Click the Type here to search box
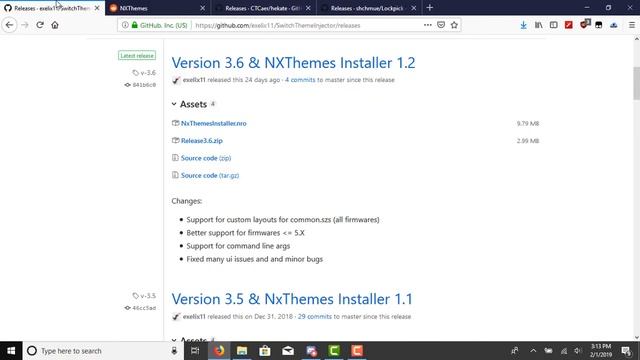 96,351
